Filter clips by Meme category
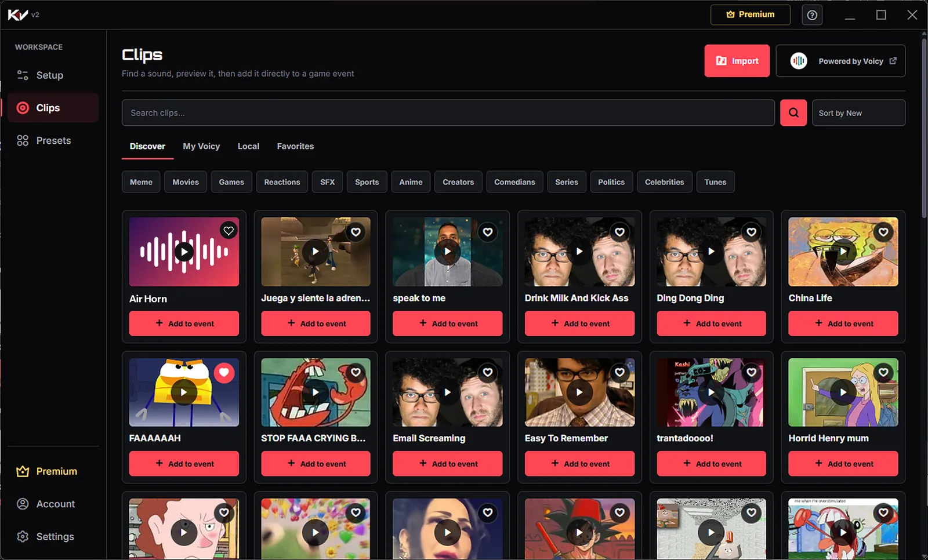 coord(141,182)
